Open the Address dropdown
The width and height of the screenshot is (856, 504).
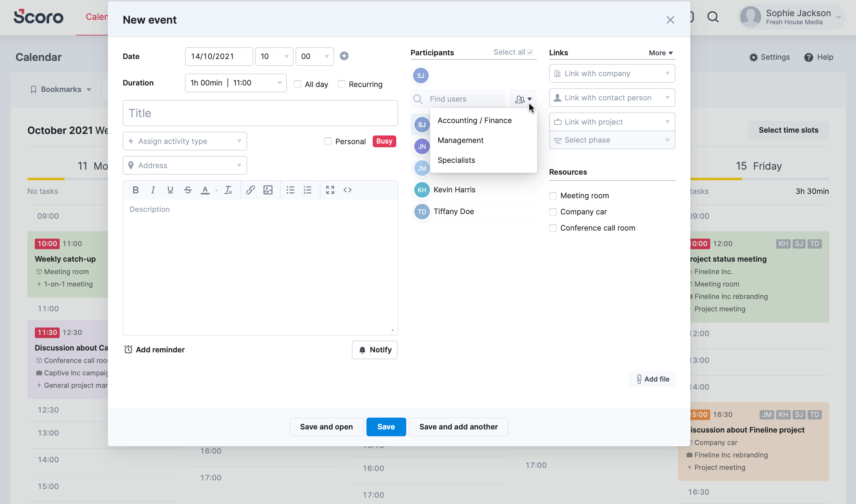pos(185,165)
